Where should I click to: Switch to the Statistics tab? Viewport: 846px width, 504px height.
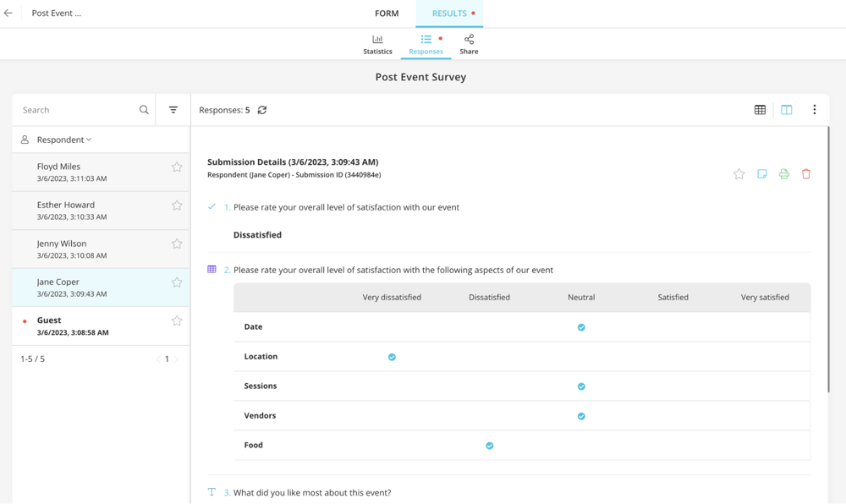pos(377,45)
